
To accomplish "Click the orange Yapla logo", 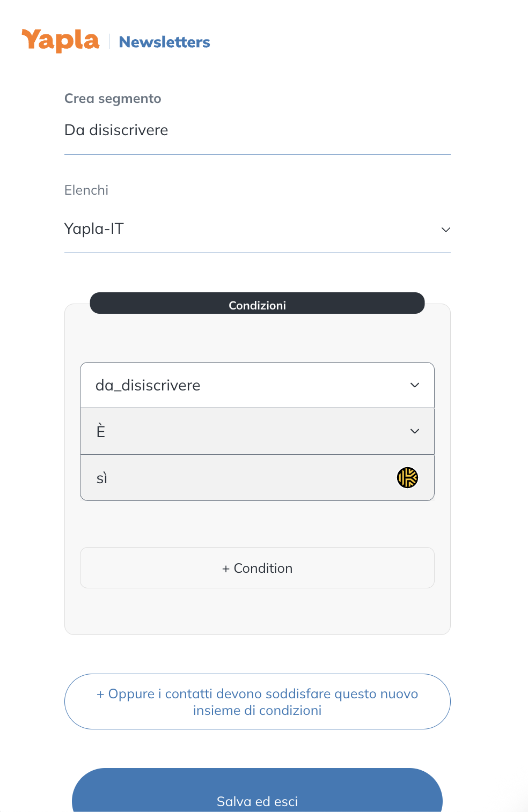I will coord(60,41).
